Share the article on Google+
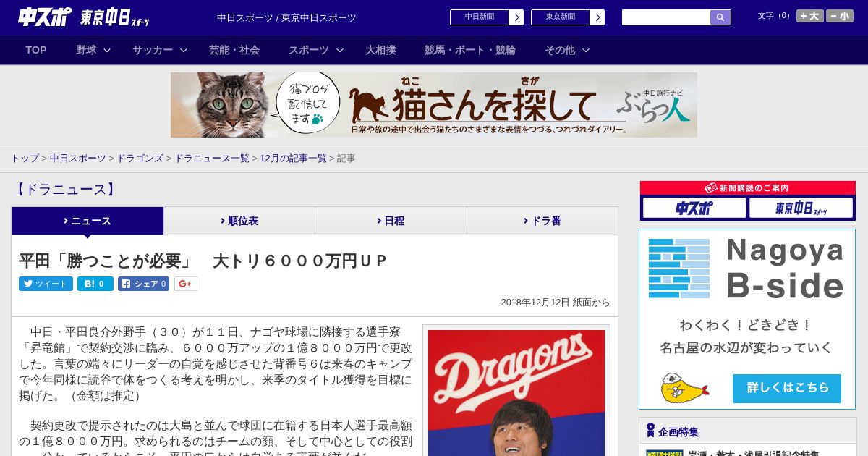The width and height of the screenshot is (868, 456). coord(185,284)
